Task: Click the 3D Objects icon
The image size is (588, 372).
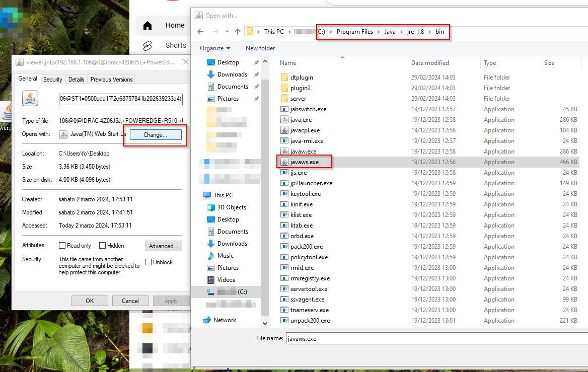Action: coord(211,207)
